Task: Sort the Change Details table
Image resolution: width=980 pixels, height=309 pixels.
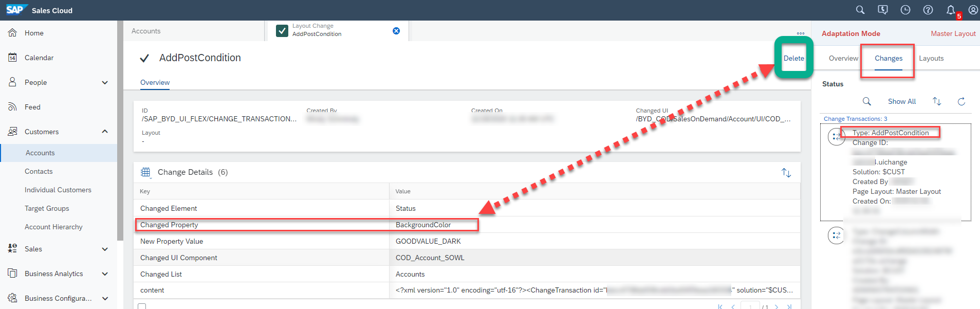Action: click(x=786, y=173)
